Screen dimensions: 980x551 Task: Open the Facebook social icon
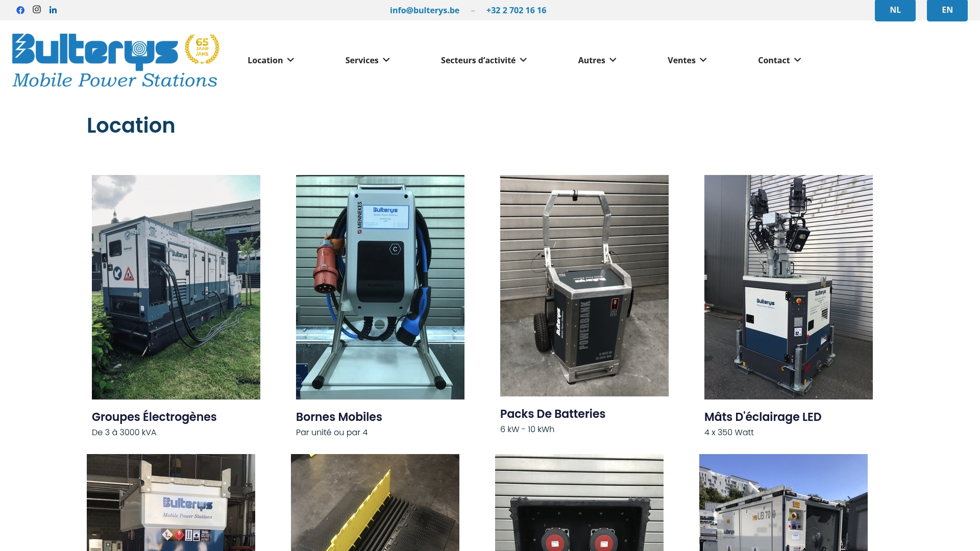pyautogui.click(x=20, y=10)
